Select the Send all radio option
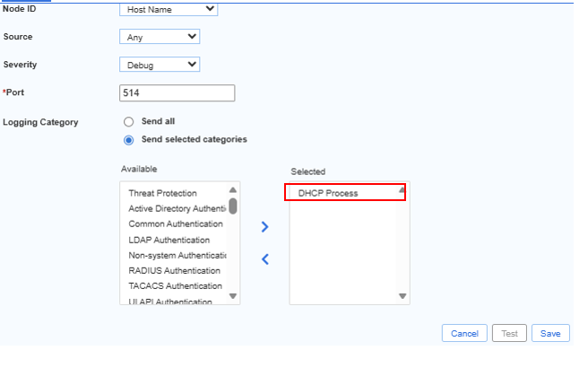The height and width of the screenshot is (368, 588). click(128, 121)
